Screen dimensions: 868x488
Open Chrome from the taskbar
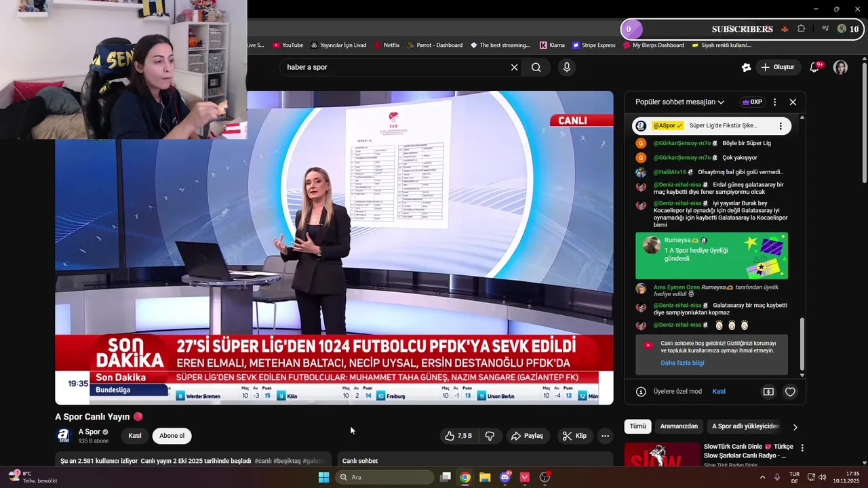(465, 477)
